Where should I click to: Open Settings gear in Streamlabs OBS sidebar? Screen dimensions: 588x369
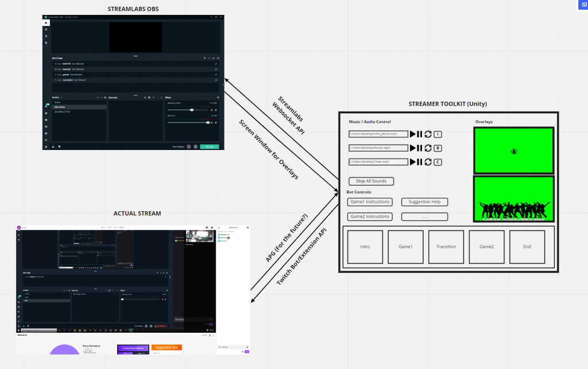tap(46, 147)
